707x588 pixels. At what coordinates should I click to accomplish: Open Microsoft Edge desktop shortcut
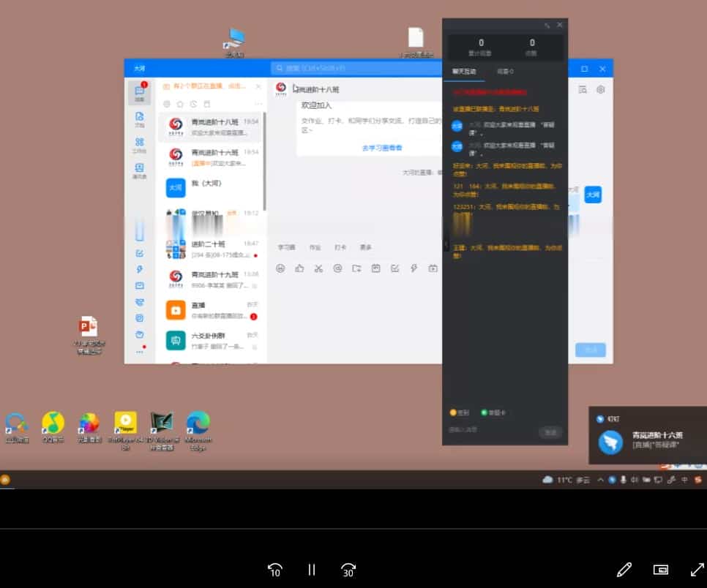(198, 426)
